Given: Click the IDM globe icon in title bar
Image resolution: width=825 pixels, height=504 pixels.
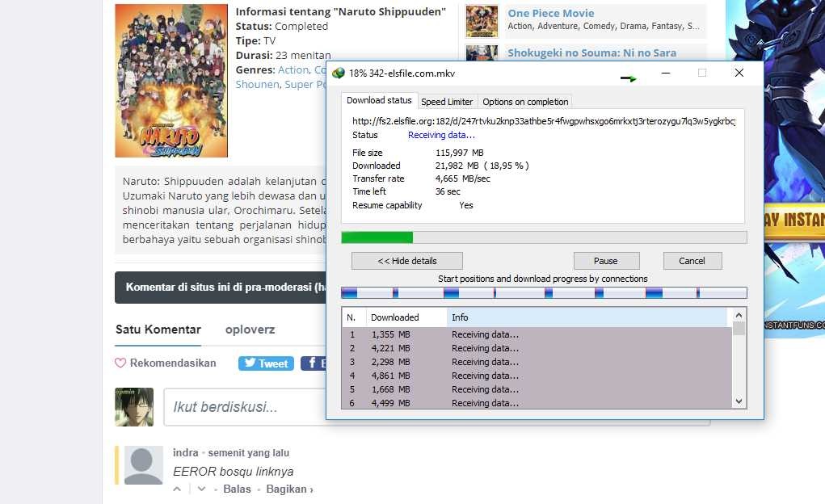Looking at the screenshot, I should [339, 73].
